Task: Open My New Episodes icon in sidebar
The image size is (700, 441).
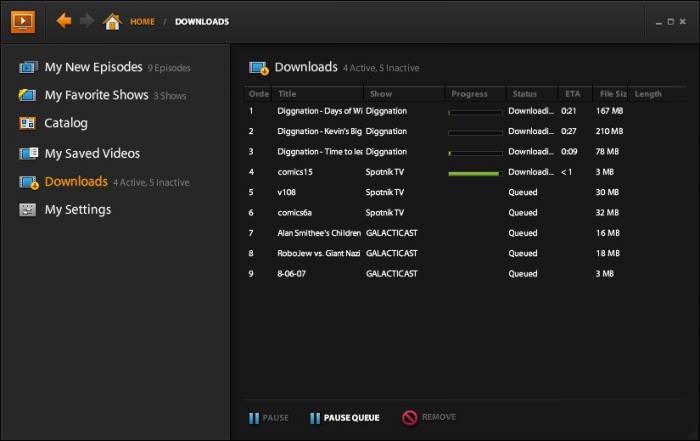Action: click(x=28, y=67)
